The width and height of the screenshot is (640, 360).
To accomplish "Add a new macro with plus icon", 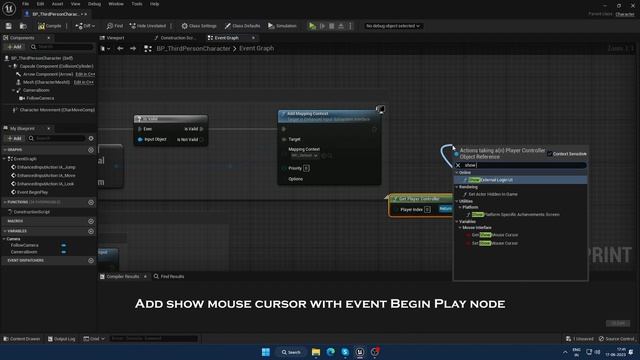I will 91,221.
